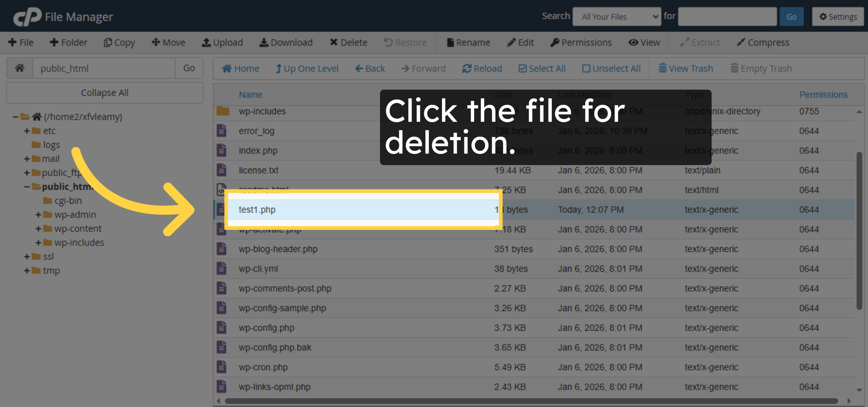Image resolution: width=868 pixels, height=407 pixels.
Task: Upload a file to public_html
Action: click(x=222, y=42)
